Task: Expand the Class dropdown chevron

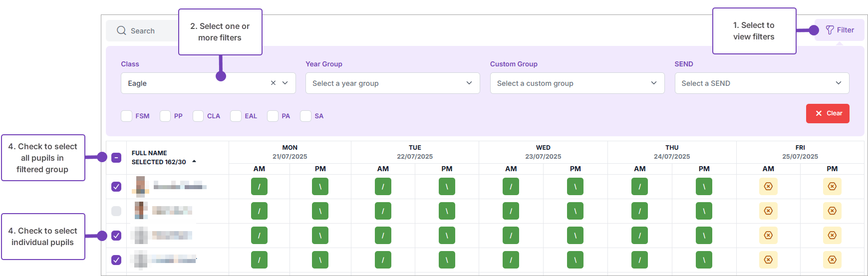Action: [285, 83]
